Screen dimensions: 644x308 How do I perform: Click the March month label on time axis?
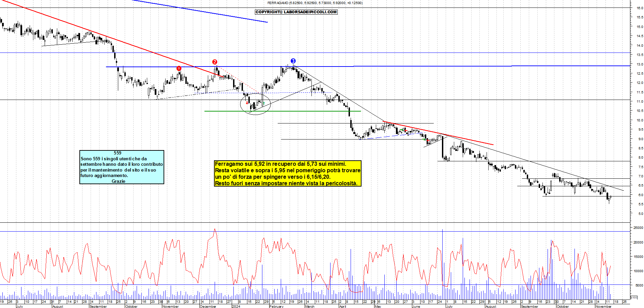(x=310, y=306)
